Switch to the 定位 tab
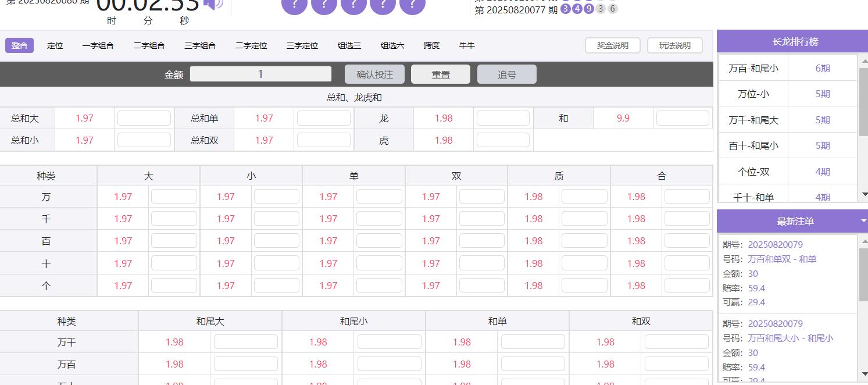This screenshot has width=868, height=385. point(55,45)
